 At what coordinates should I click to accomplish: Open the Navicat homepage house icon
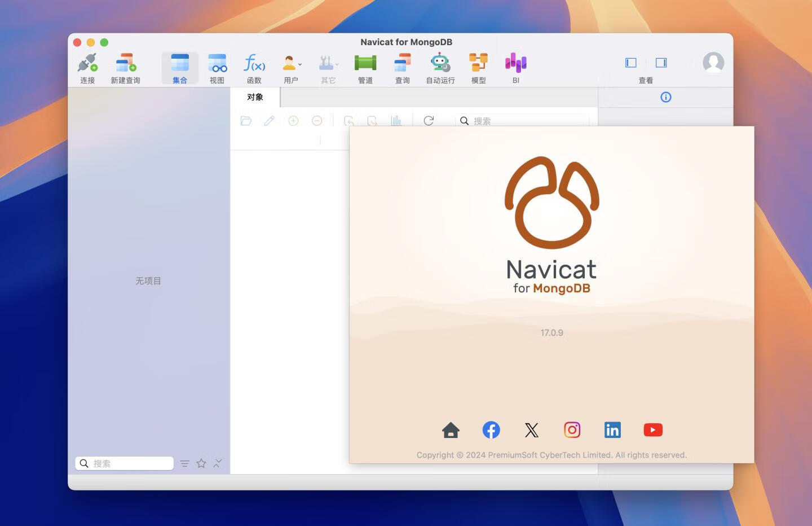pyautogui.click(x=451, y=430)
